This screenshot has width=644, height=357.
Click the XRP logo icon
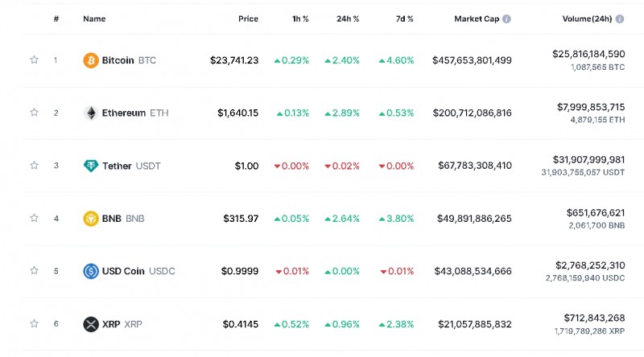(91, 324)
